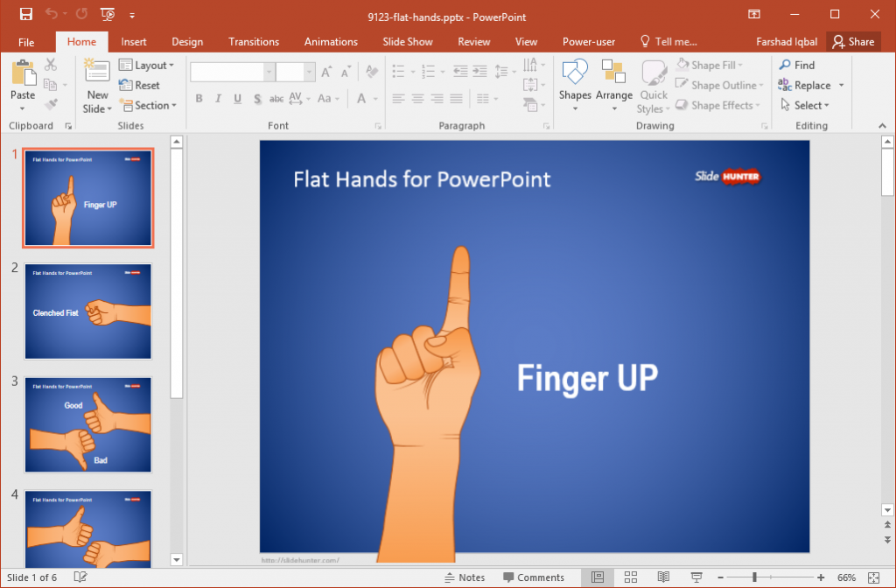
Task: Expand the Section dropdown
Action: coord(149,105)
